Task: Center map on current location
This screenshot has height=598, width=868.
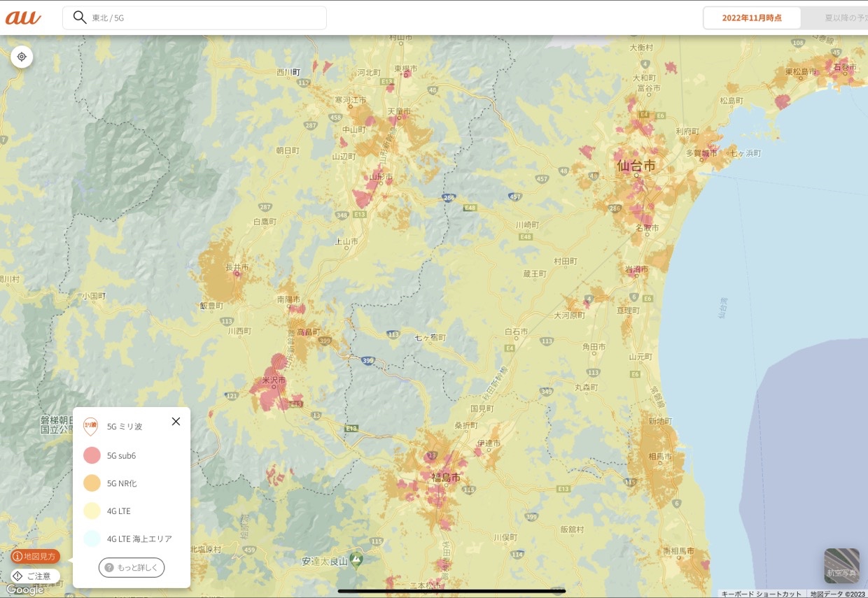Action: pos(22,57)
